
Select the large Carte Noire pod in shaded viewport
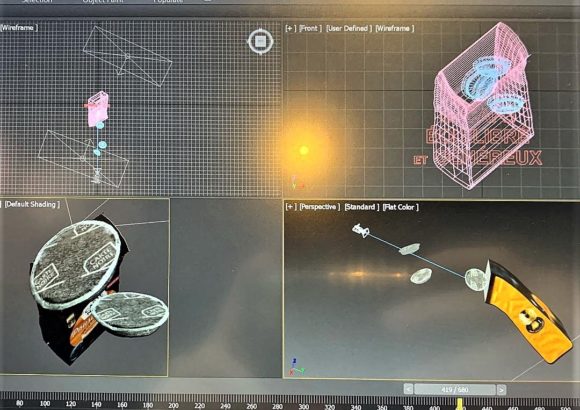(x=76, y=264)
